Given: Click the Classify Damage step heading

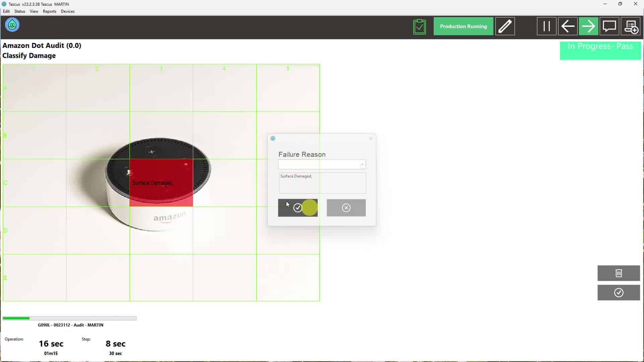Looking at the screenshot, I should [x=29, y=56].
